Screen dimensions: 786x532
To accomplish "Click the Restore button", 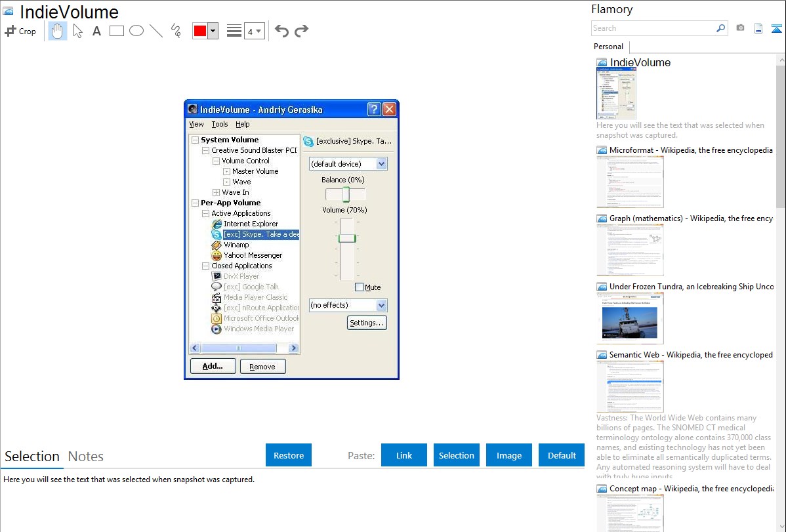I will [289, 455].
